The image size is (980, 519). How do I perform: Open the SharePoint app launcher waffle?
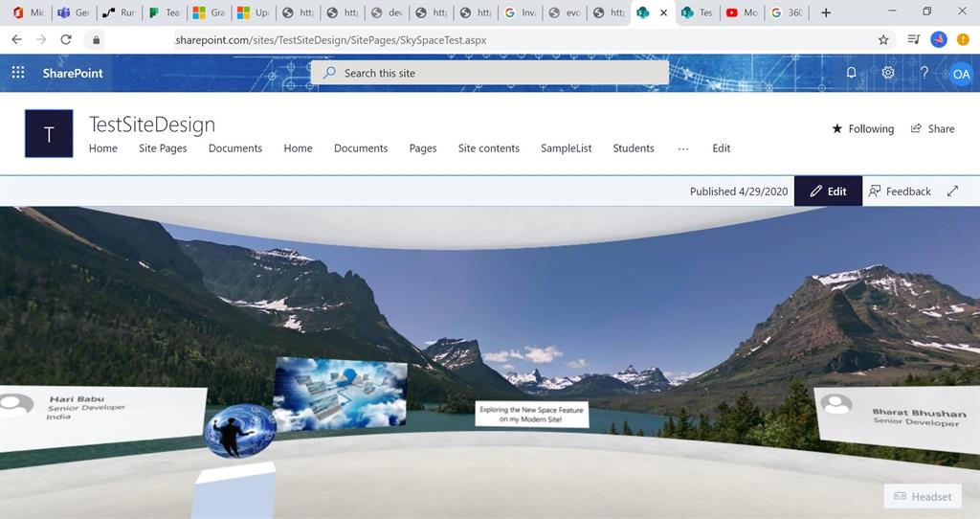click(x=18, y=73)
